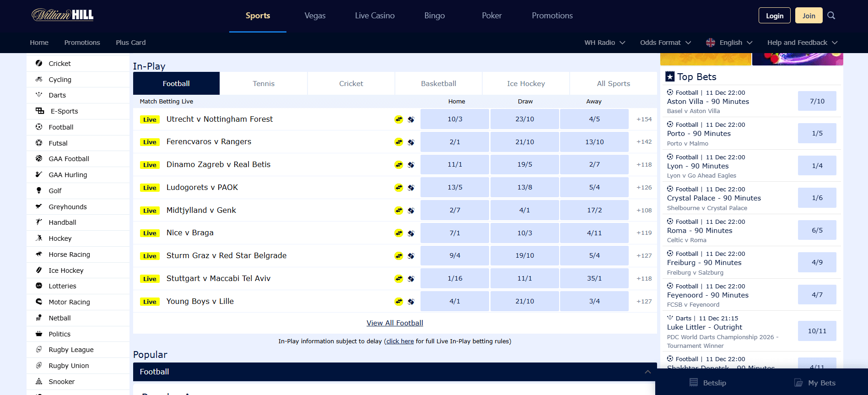
Task: Open Midtjylland v Genk match
Action: pos(201,210)
